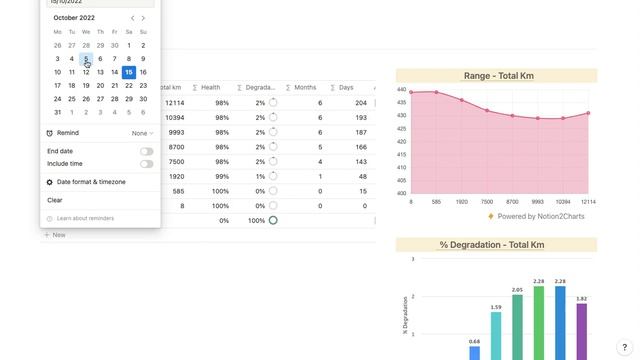Open the Remind None dropdown

pos(142,133)
